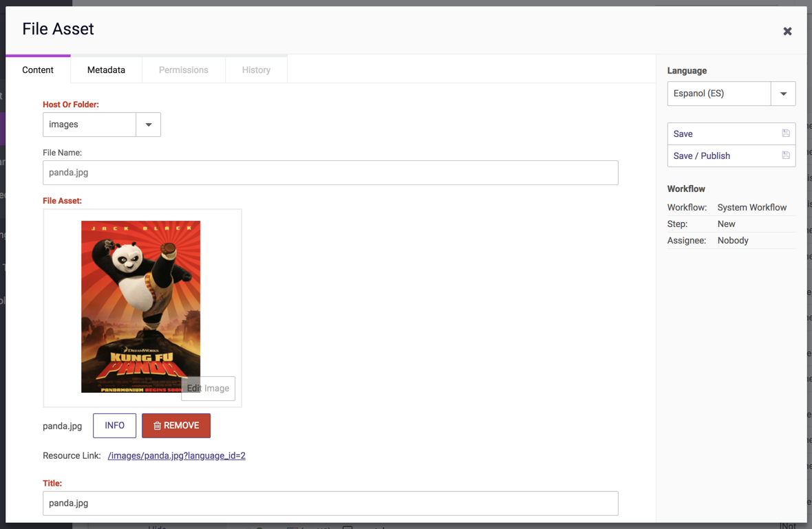Close the File Asset dialog
812x529 pixels.
click(x=787, y=31)
